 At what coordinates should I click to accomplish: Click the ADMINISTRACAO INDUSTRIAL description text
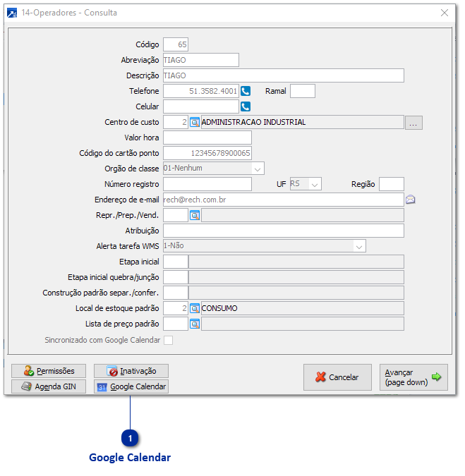[x=253, y=122]
